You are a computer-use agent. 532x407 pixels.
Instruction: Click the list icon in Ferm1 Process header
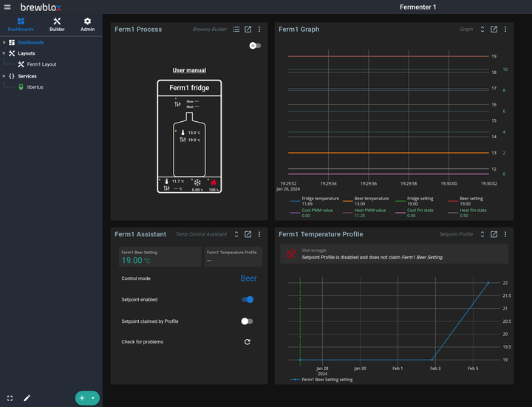coord(236,30)
